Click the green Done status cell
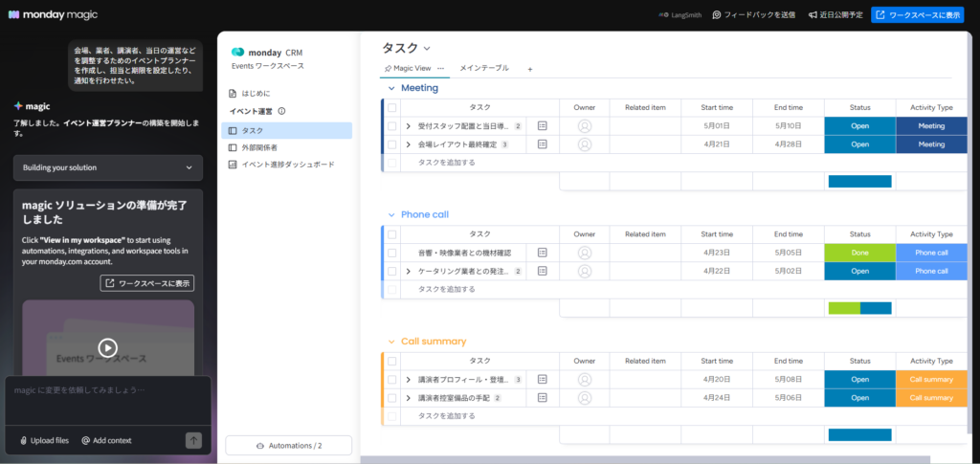980x464 pixels. [x=859, y=253]
